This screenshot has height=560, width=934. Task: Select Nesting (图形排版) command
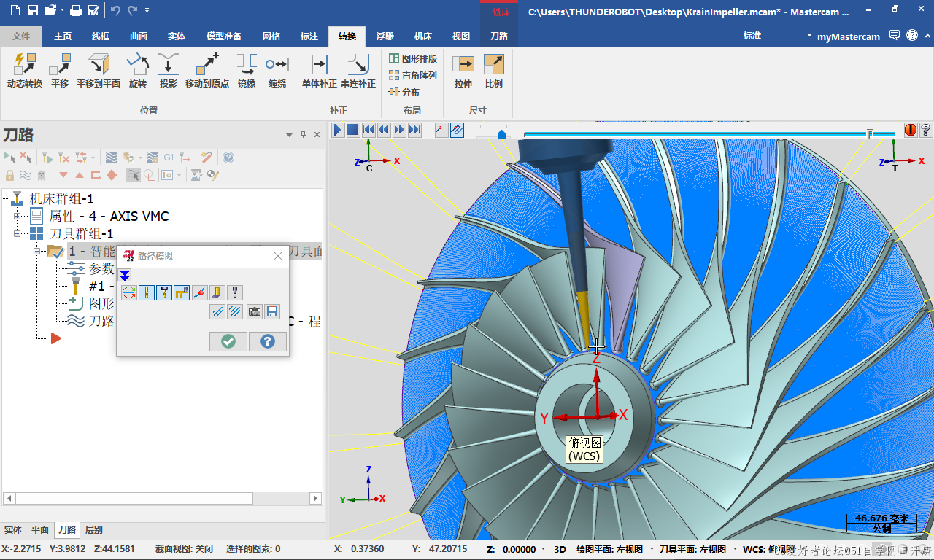point(413,58)
